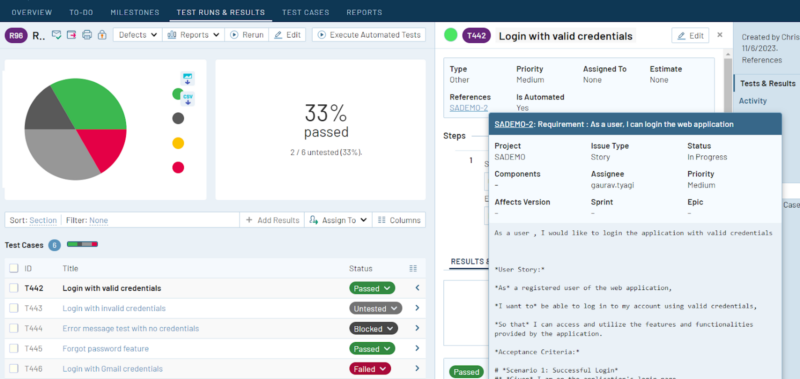Select all test cases with the header checkbox
The height and width of the screenshot is (379, 800).
click(x=14, y=268)
